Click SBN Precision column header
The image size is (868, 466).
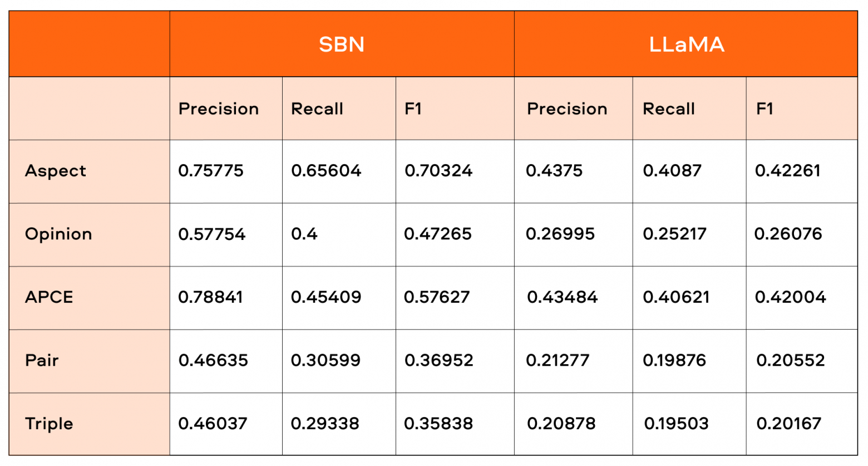click(x=219, y=109)
